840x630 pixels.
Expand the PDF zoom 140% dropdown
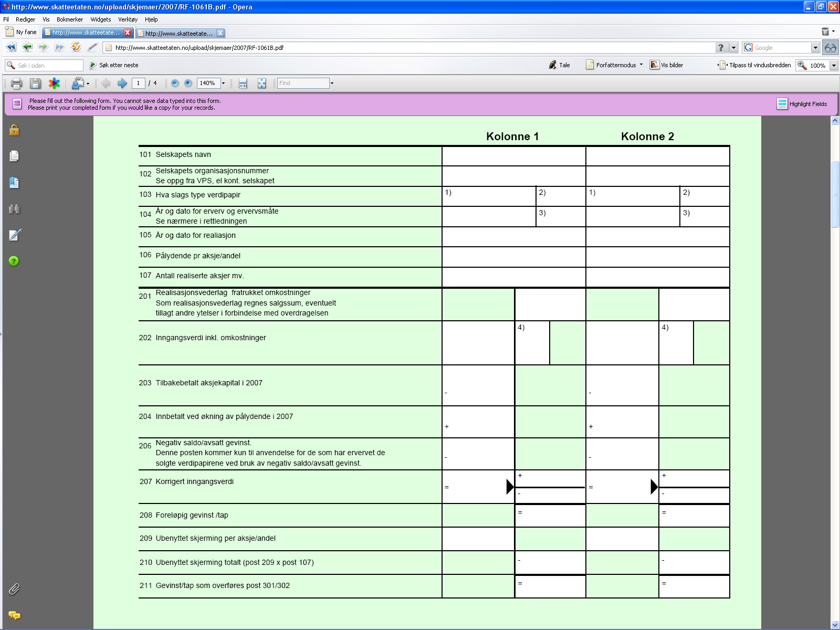pyautogui.click(x=223, y=83)
